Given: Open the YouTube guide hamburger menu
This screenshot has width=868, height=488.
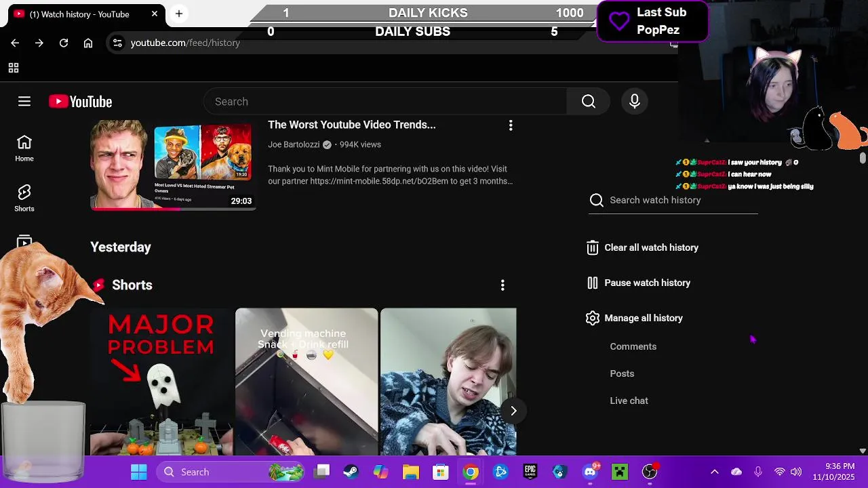Looking at the screenshot, I should pyautogui.click(x=24, y=102).
